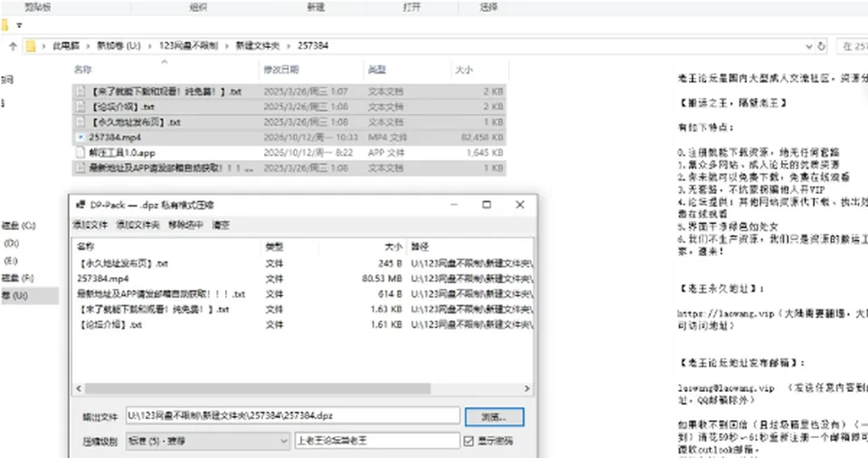Maximize the DP-Pack window
868x458 pixels.
486,205
